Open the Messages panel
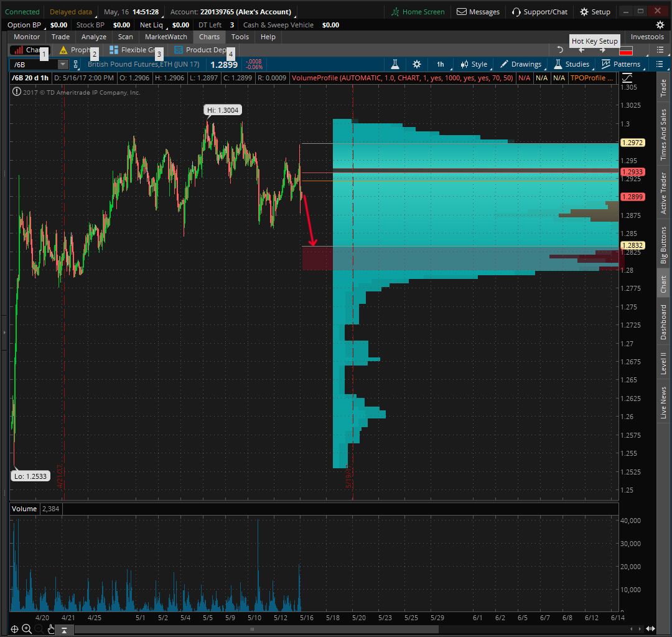Viewport: 672px width, 637px height. click(478, 12)
